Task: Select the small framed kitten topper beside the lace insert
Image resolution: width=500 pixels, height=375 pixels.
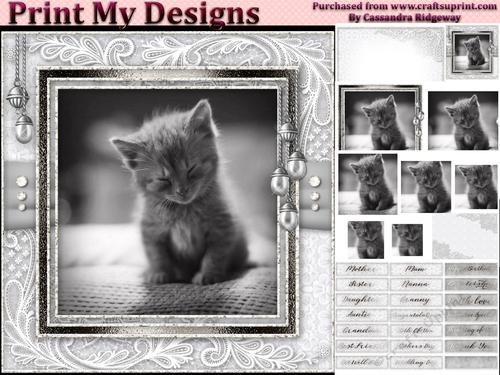Action: (471, 53)
